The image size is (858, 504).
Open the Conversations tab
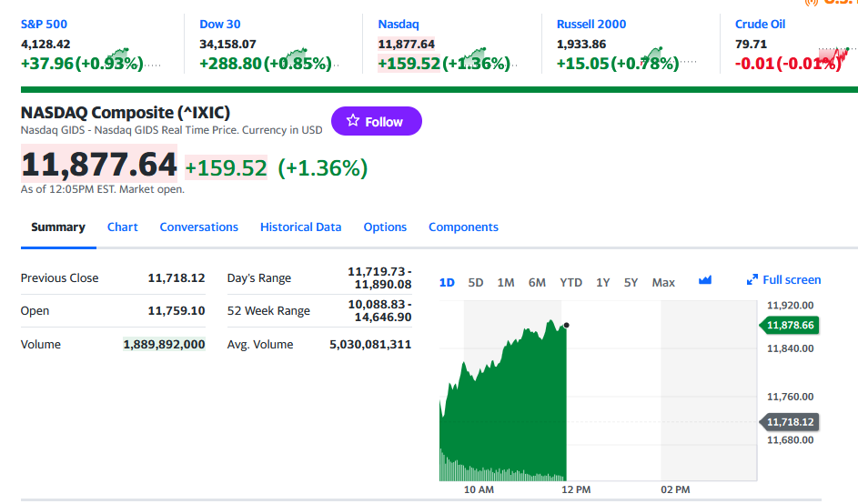(198, 227)
